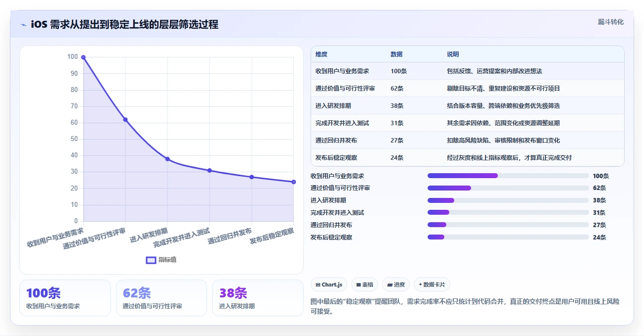Click the 38条 cell in the table
This screenshot has height=336, width=644.
(x=397, y=105)
